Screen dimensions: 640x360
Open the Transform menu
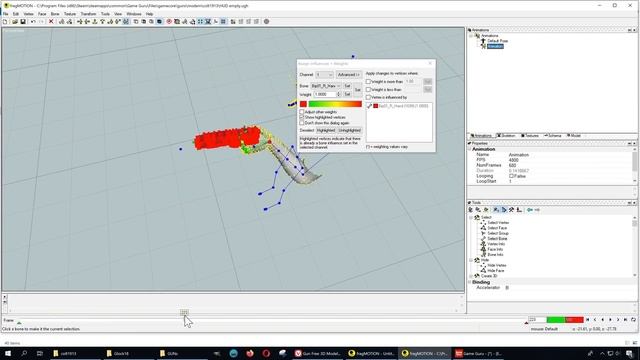click(88, 14)
